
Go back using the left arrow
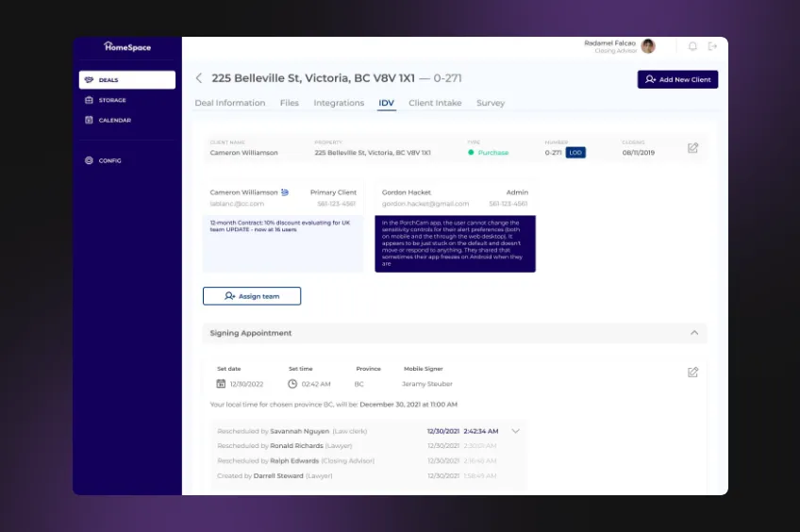click(x=199, y=78)
